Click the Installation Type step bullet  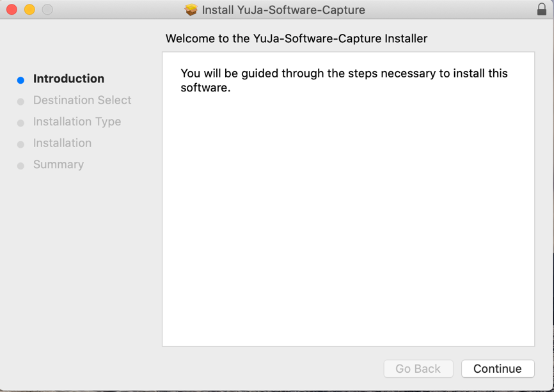20,123
